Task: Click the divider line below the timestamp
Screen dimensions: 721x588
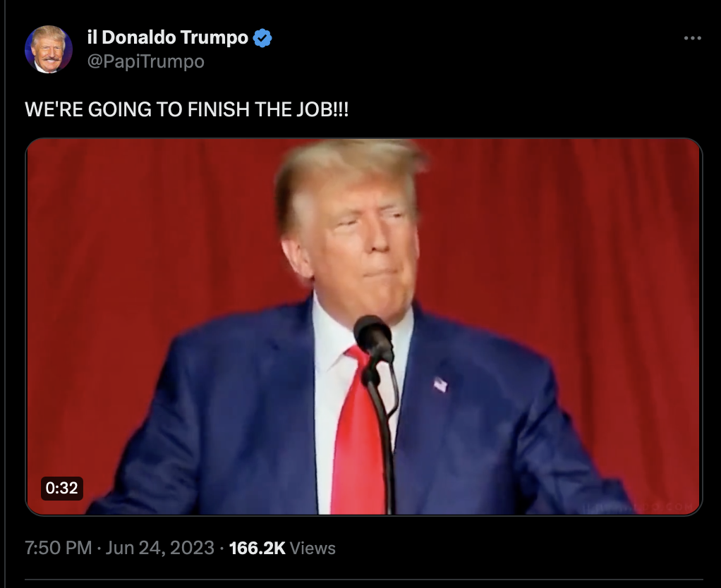Action: pyautogui.click(x=364, y=580)
